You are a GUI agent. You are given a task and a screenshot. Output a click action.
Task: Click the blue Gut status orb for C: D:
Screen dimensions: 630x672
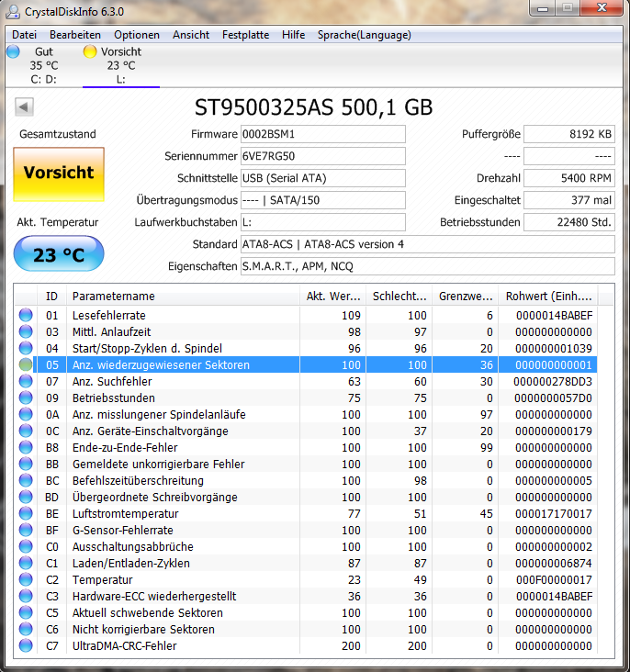13,51
